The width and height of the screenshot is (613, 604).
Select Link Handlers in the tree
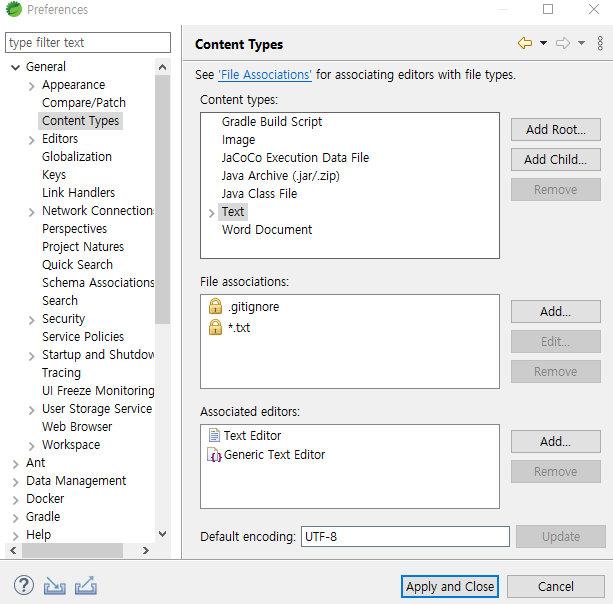(x=78, y=192)
